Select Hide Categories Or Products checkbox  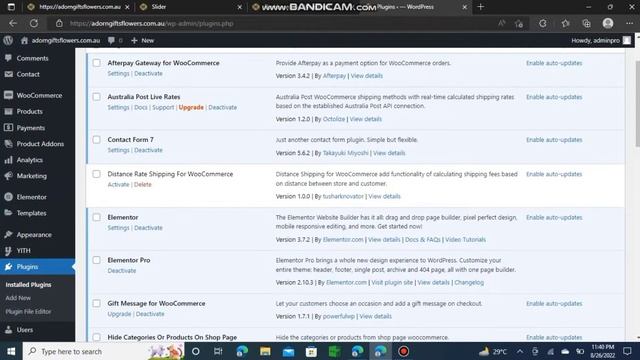[x=96, y=337]
